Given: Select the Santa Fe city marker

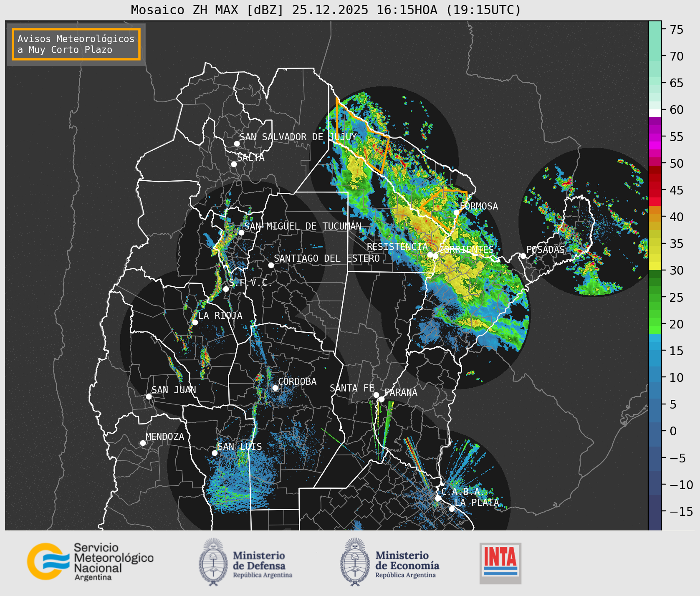Looking at the screenshot, I should (376, 395).
